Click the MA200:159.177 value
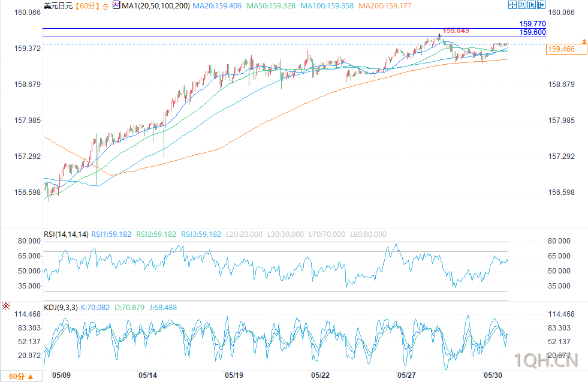588x382 pixels. click(385, 6)
